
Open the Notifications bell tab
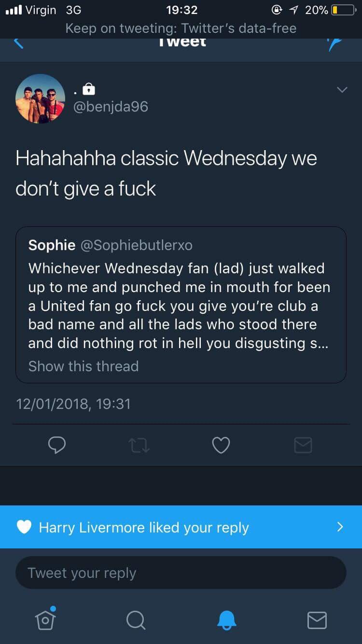pos(226,619)
